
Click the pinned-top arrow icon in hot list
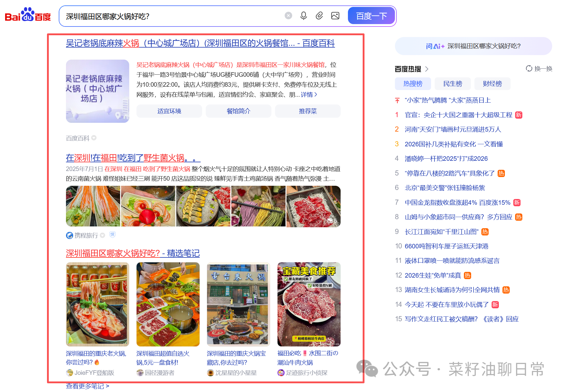pyautogui.click(x=397, y=100)
